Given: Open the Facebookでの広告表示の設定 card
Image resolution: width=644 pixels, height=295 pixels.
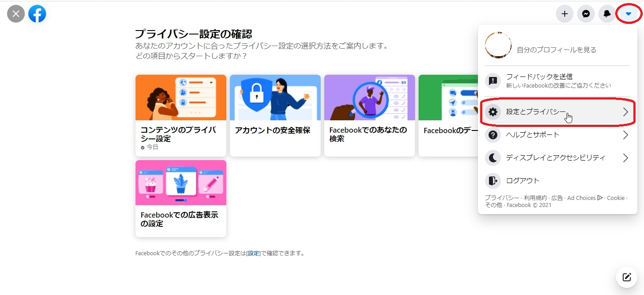Looking at the screenshot, I should tap(181, 199).
